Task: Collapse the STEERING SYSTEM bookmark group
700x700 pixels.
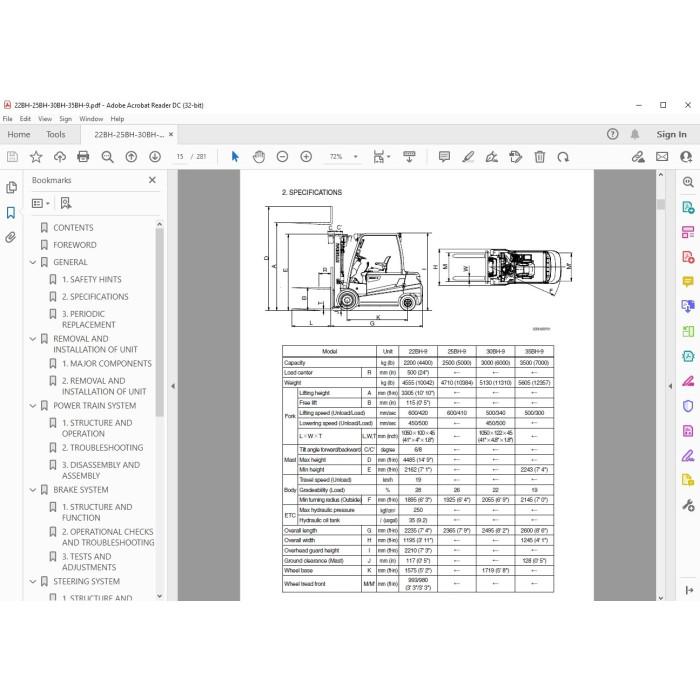Action: (33, 581)
